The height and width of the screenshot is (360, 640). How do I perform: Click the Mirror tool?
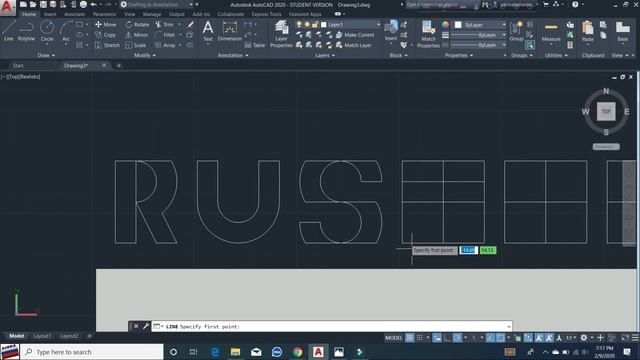pos(137,35)
